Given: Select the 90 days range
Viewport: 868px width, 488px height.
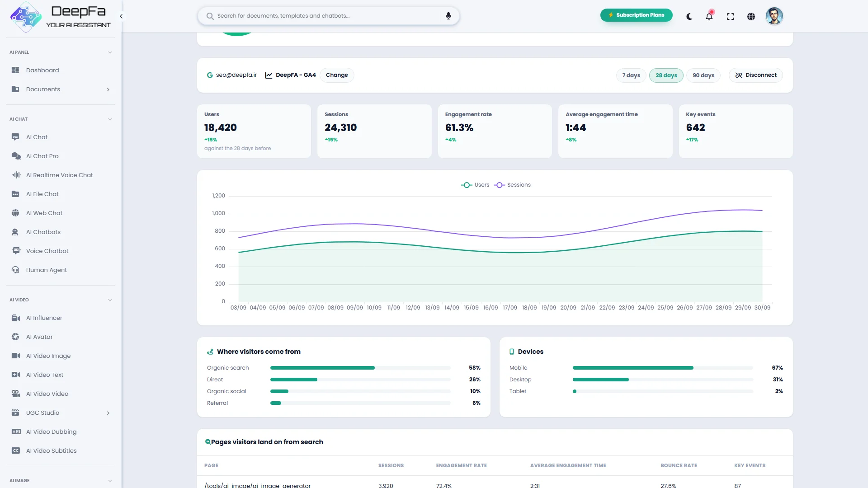Looking at the screenshot, I should 703,75.
